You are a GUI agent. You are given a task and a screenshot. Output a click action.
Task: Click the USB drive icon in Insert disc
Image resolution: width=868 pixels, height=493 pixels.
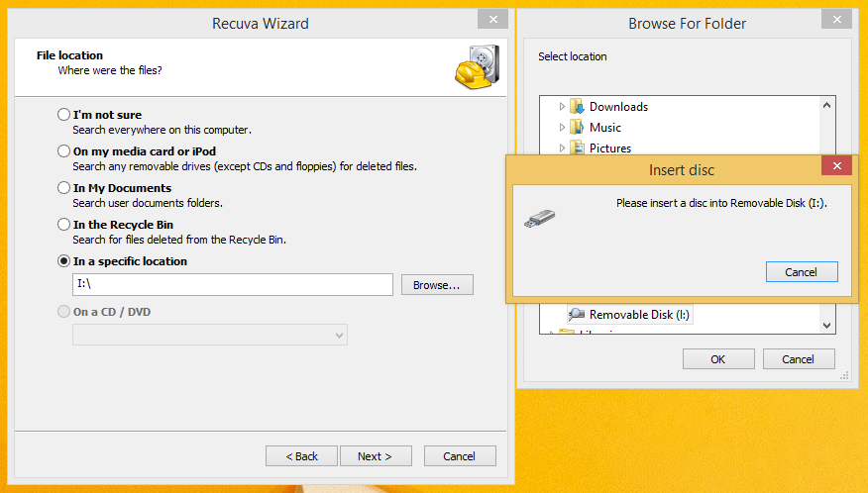(540, 218)
